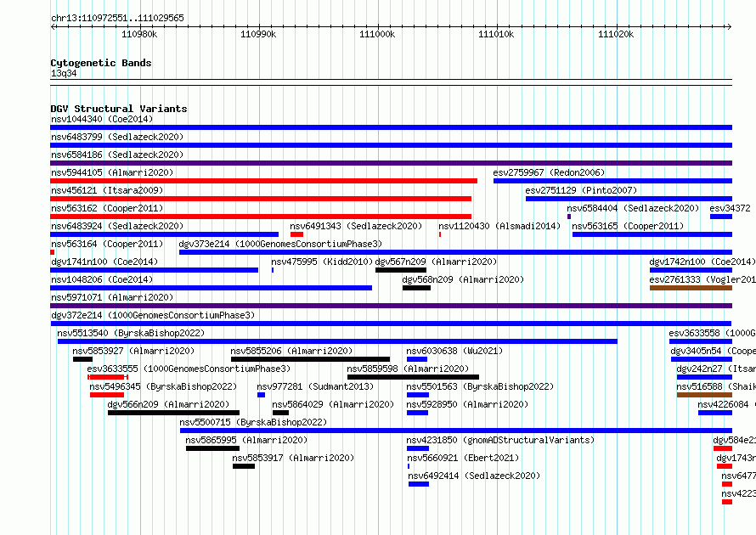756x535 pixels.
Task: Click the small red bar under nsv6491343
Action: (x=297, y=234)
